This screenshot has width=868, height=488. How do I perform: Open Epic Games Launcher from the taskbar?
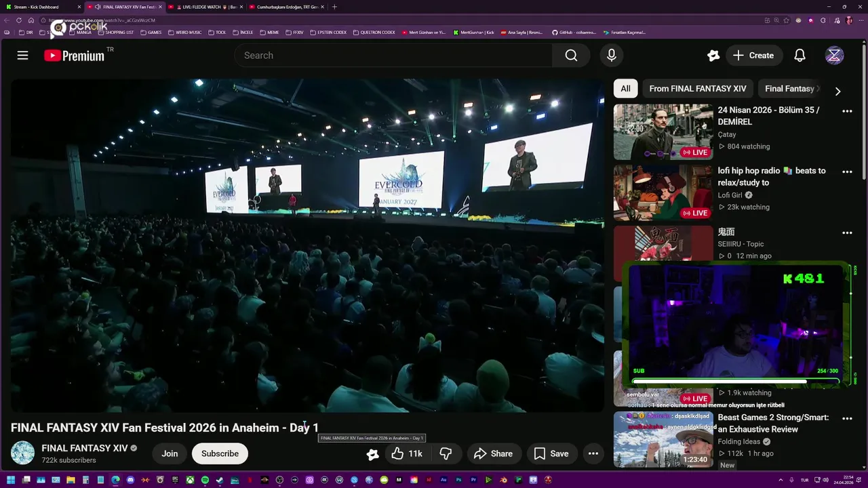click(x=175, y=481)
